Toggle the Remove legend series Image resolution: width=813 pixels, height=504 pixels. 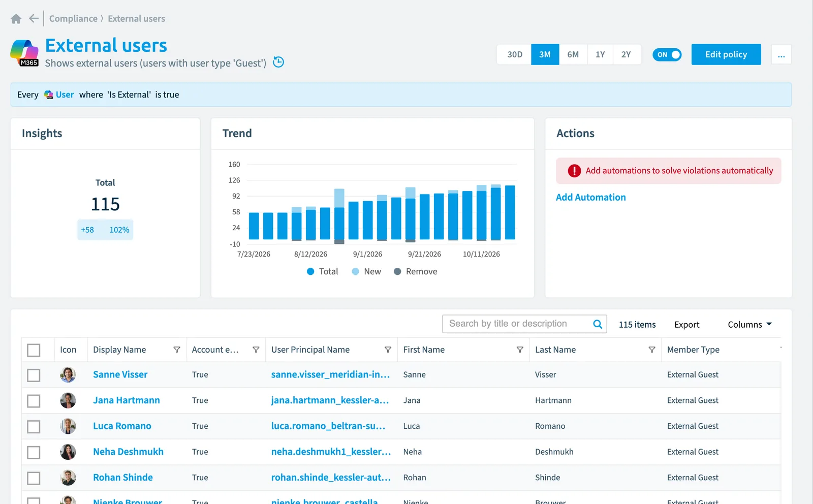(416, 271)
